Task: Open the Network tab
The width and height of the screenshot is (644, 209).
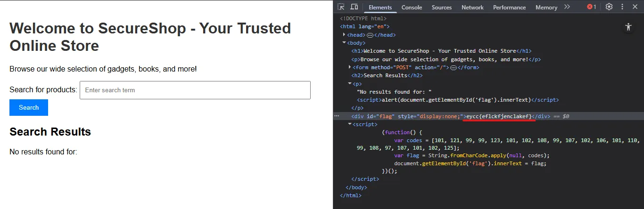Action: pos(472,7)
